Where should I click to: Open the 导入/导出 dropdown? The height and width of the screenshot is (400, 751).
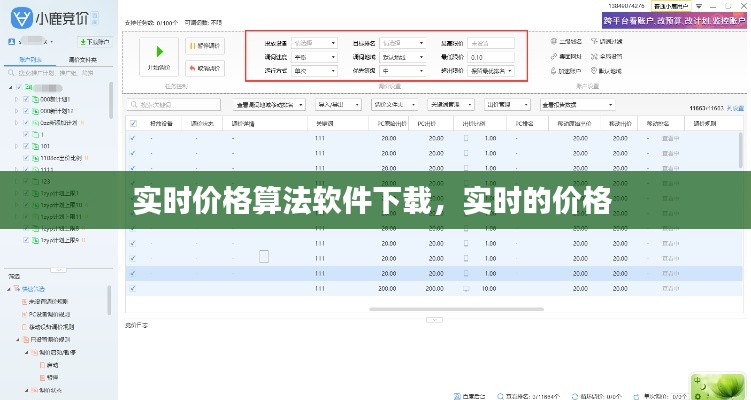coord(337,104)
